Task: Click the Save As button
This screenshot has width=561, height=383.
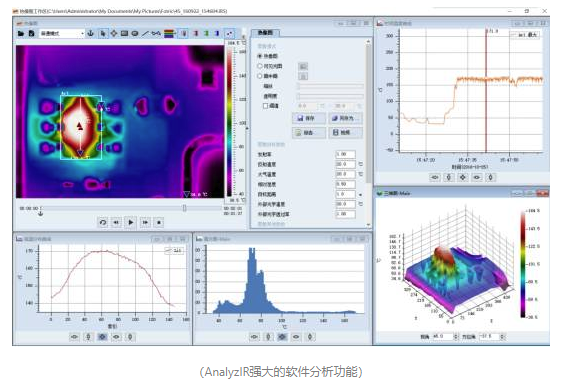Action: [x=346, y=118]
